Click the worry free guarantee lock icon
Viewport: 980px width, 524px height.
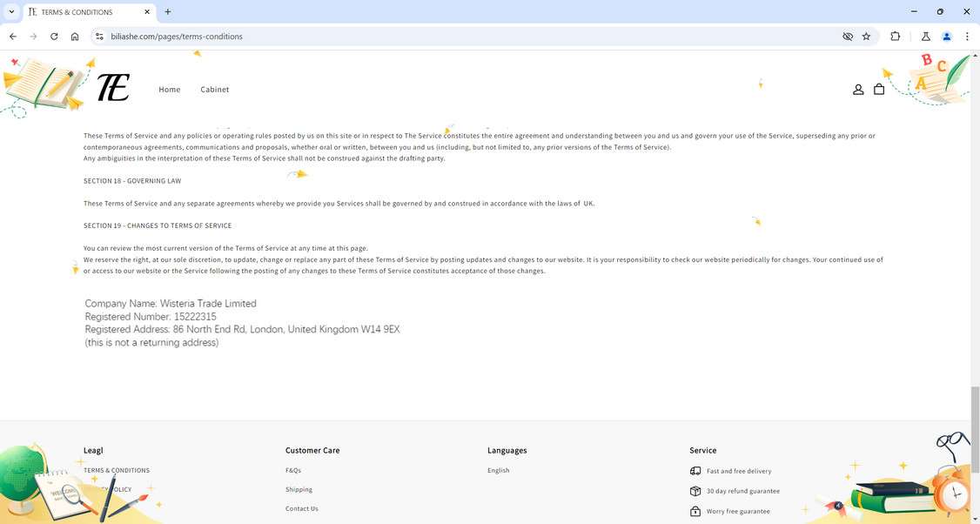click(x=695, y=511)
